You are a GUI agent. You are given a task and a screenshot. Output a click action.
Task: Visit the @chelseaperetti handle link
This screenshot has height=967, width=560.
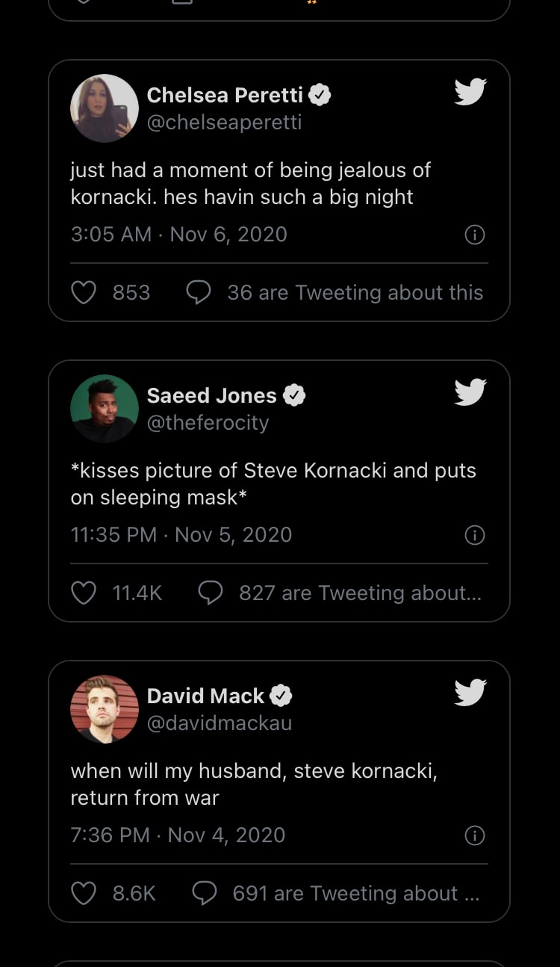click(224, 123)
